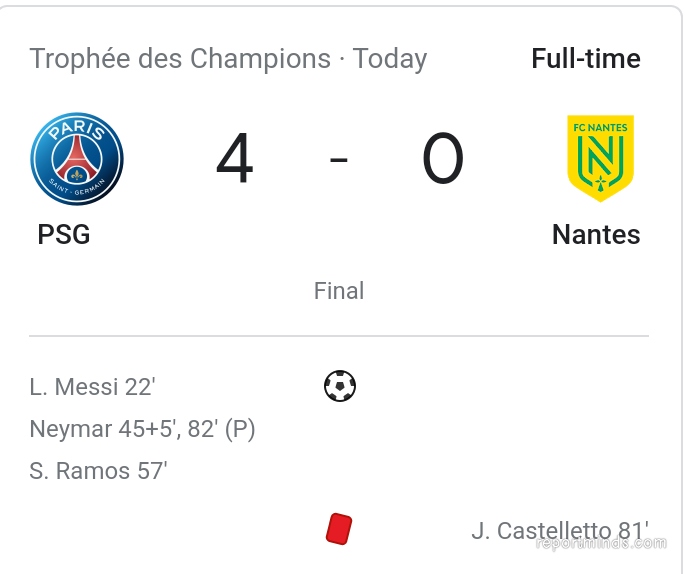
Task: Click the Full-time status label
Action: [586, 59]
